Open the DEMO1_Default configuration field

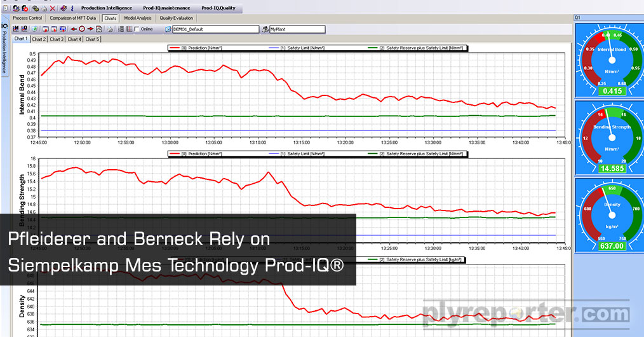point(216,29)
